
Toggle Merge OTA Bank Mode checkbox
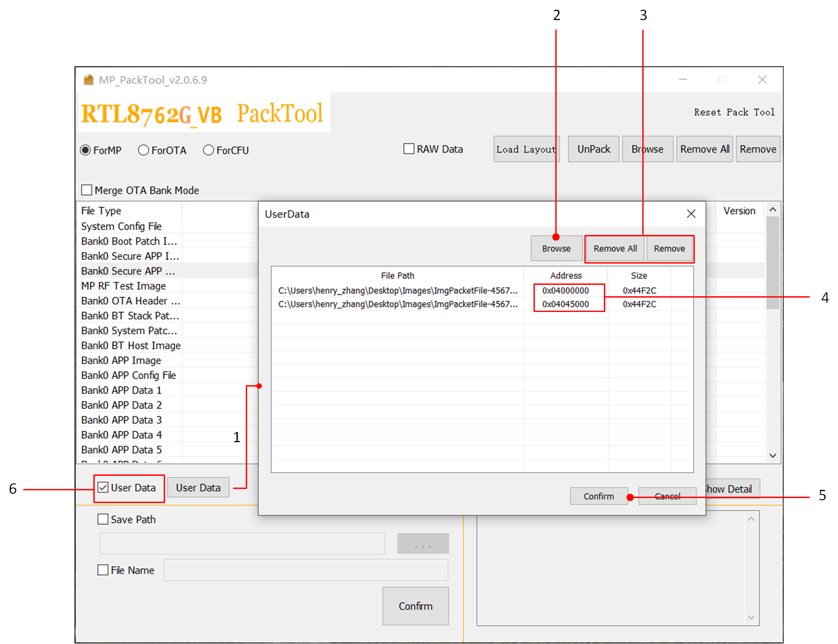pyautogui.click(x=87, y=190)
